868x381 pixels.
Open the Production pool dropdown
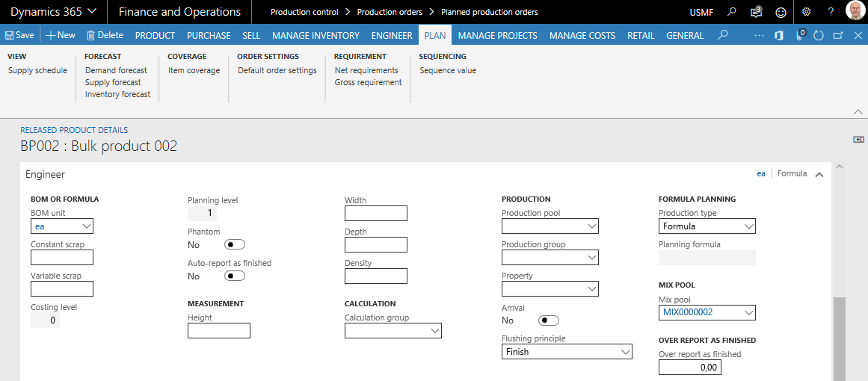click(592, 226)
